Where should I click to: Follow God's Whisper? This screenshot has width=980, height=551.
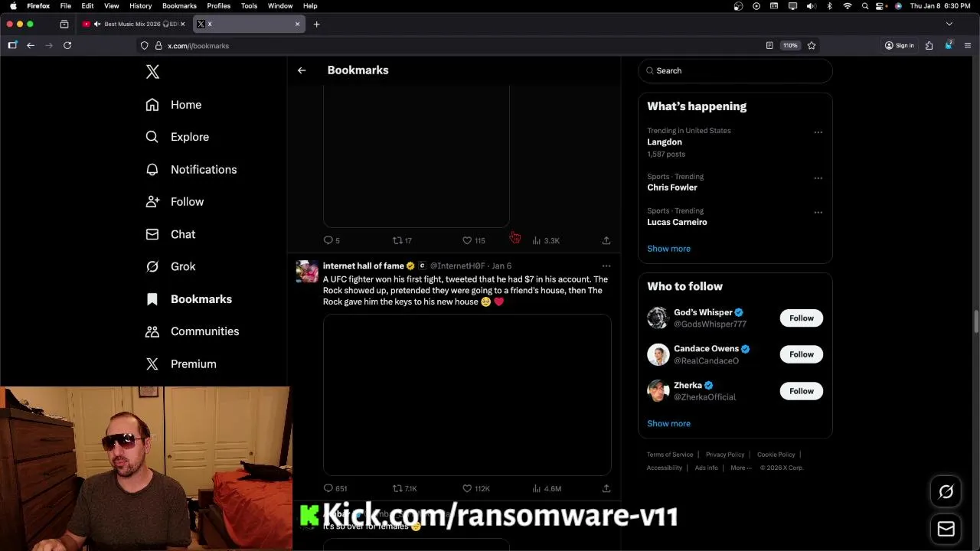coord(802,318)
